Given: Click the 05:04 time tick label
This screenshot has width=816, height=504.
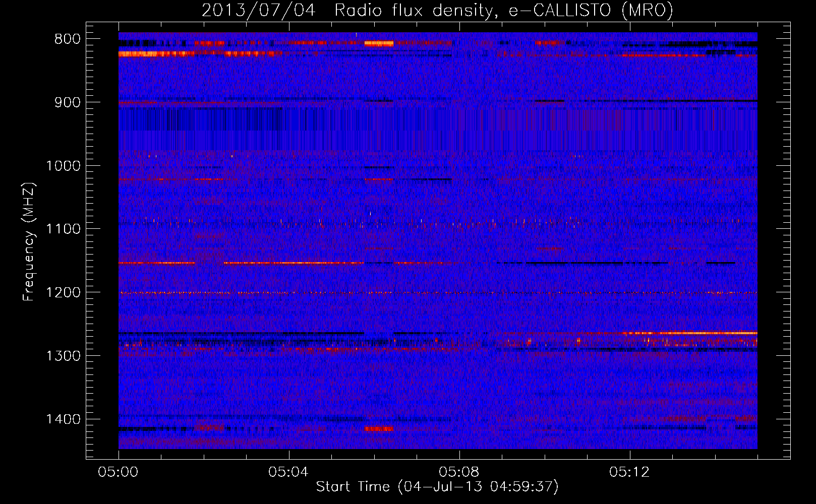Looking at the screenshot, I should [x=289, y=472].
